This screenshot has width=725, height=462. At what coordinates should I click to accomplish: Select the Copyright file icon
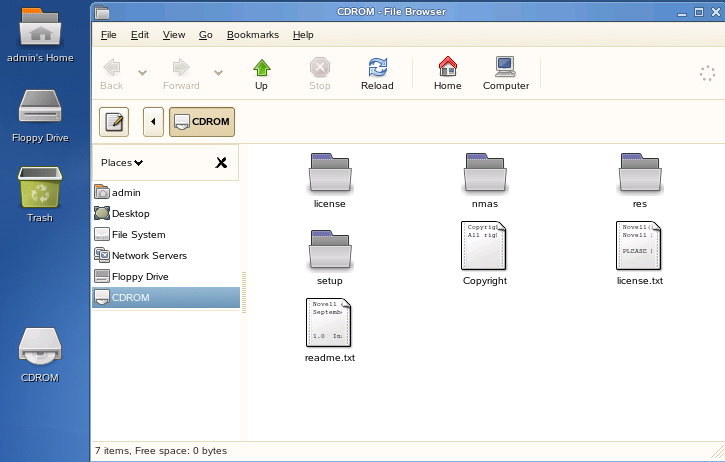tap(484, 246)
